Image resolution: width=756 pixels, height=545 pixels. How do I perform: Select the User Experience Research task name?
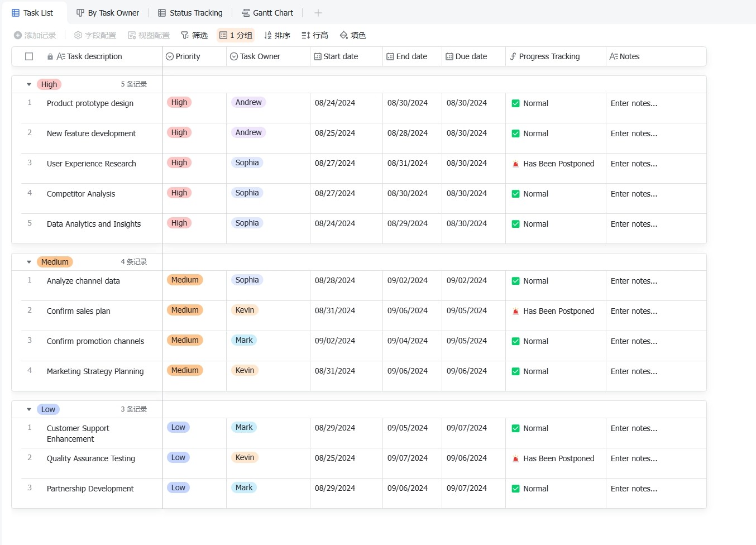tap(92, 164)
